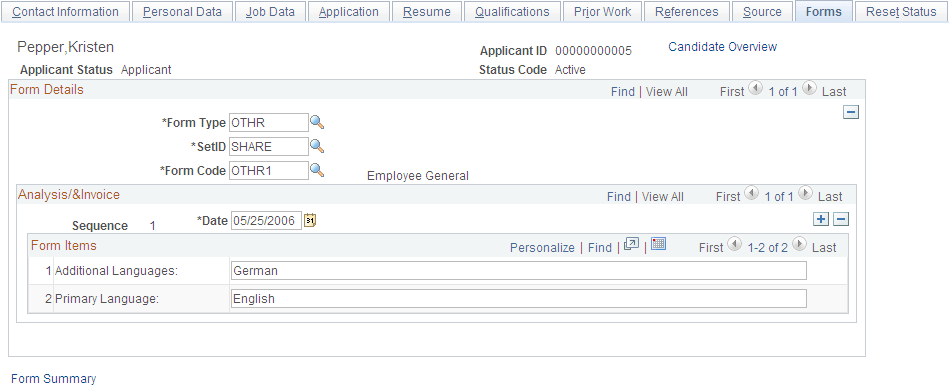Select the Forms tab
Image resolution: width=949 pixels, height=390 pixels.
(x=824, y=12)
